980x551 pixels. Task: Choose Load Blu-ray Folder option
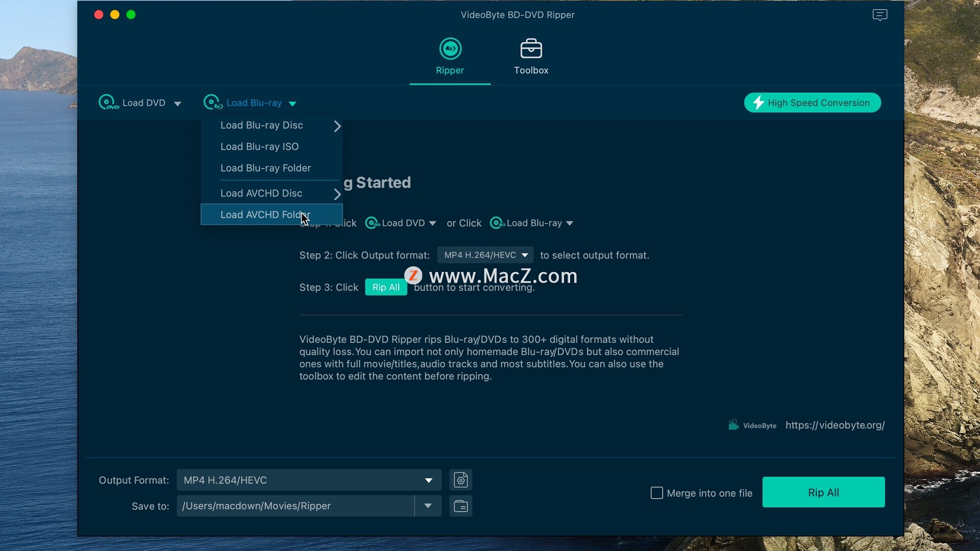click(265, 168)
